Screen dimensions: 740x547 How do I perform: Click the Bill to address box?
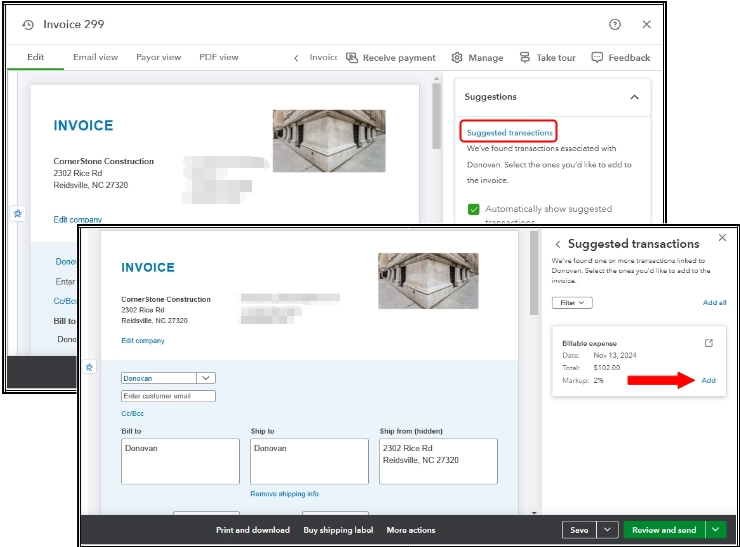(180, 461)
